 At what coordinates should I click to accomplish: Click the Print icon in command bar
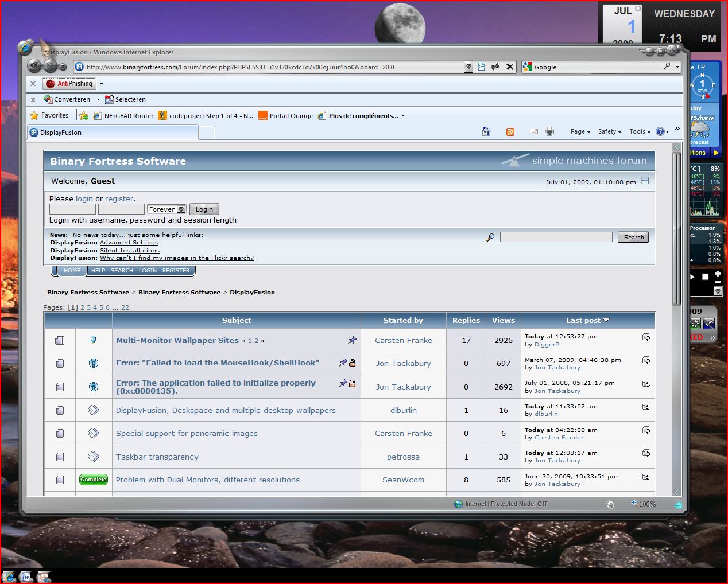549,131
